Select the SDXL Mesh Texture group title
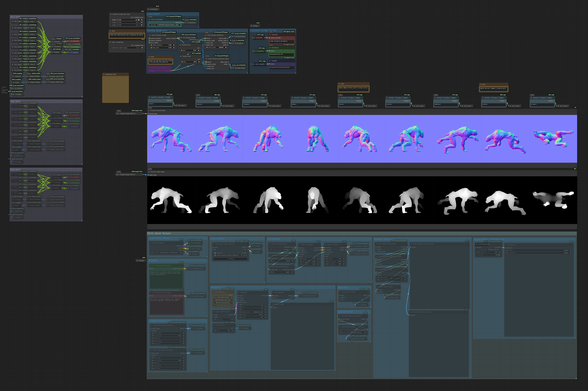588x391 pixels. pos(159,233)
